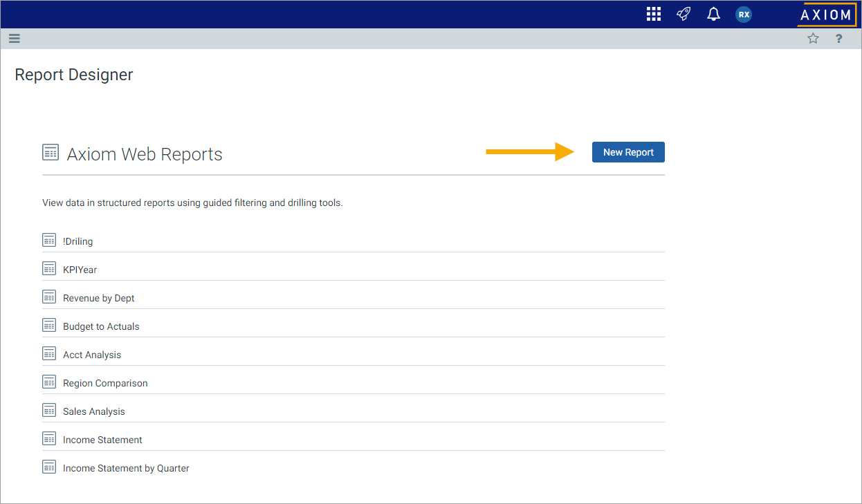Click the Axiom Web Reports header icon
The width and height of the screenshot is (862, 504).
click(51, 153)
